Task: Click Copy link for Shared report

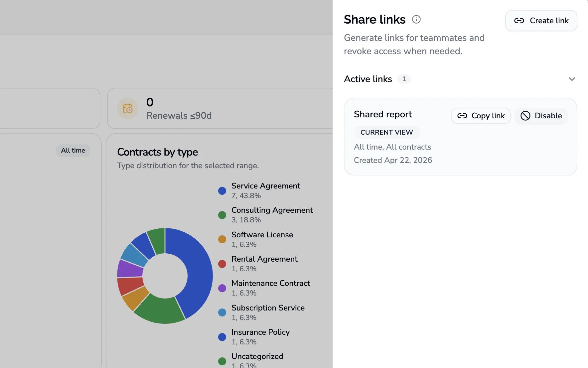Action: tap(481, 116)
